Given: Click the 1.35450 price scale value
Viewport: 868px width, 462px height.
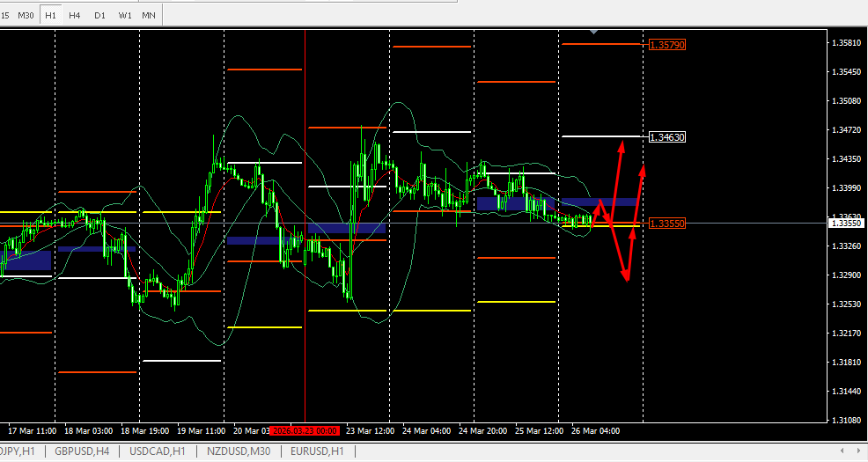Looking at the screenshot, I should tap(847, 72).
